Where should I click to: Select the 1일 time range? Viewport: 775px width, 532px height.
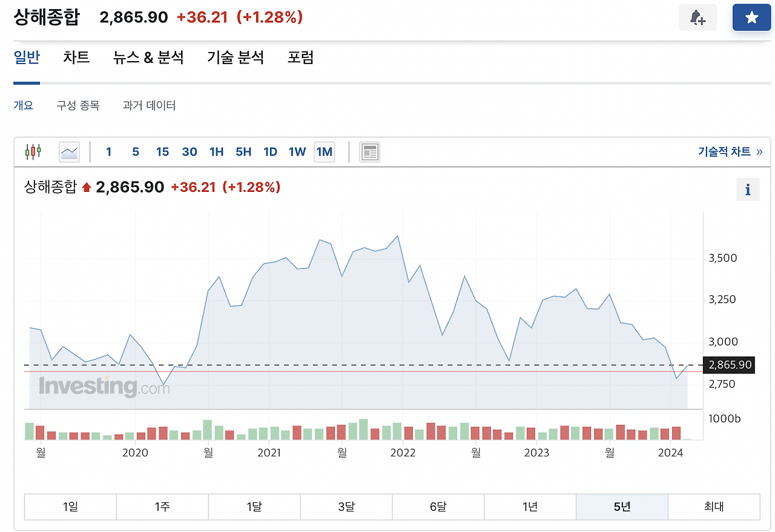70,507
